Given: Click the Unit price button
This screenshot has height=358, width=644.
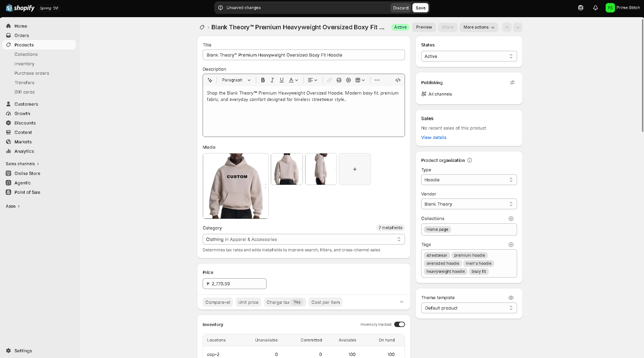Looking at the screenshot, I should click(x=248, y=302).
